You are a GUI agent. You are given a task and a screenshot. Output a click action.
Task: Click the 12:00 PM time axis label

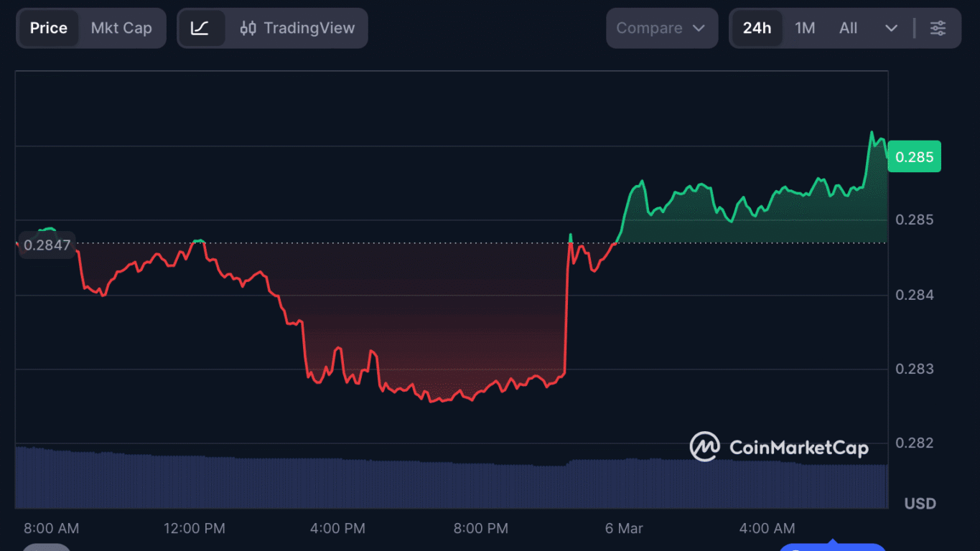[x=195, y=529]
